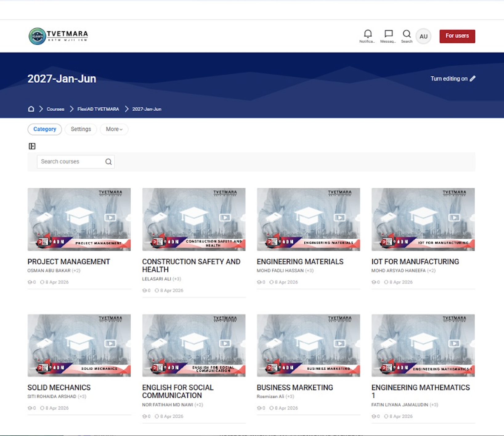This screenshot has width=504, height=436.
Task: Select the Category tab
Action: pos(45,129)
